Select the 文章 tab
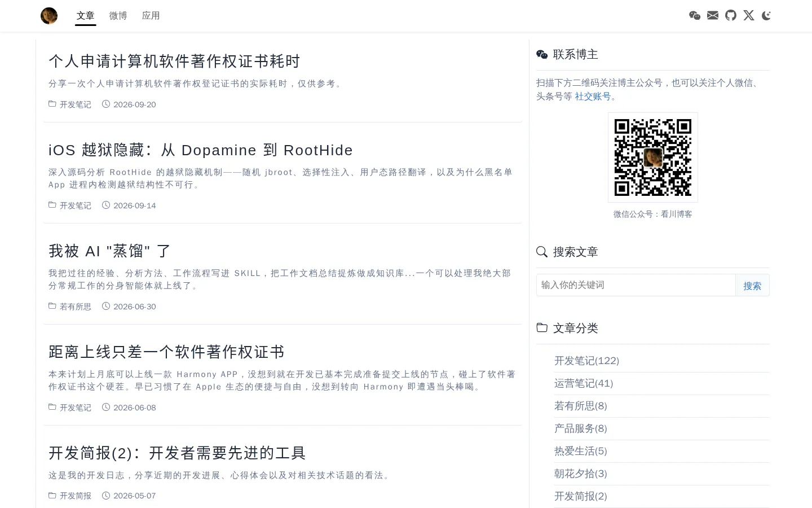812x508 pixels. (86, 16)
